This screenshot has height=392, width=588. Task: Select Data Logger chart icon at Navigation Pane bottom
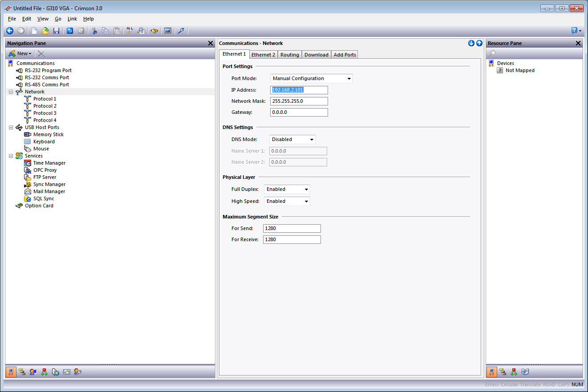[67, 372]
